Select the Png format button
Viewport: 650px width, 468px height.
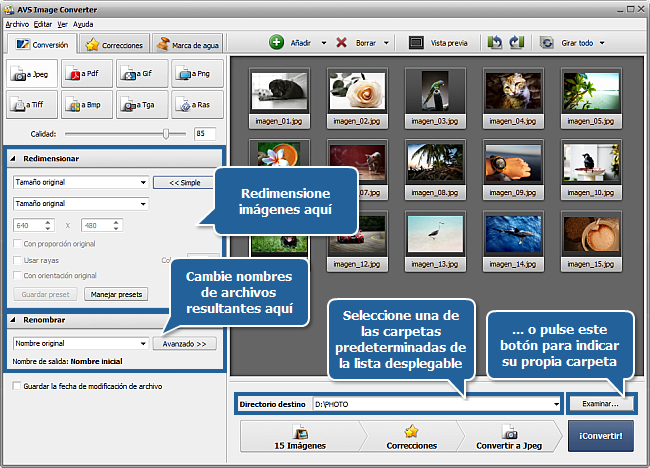[196, 73]
